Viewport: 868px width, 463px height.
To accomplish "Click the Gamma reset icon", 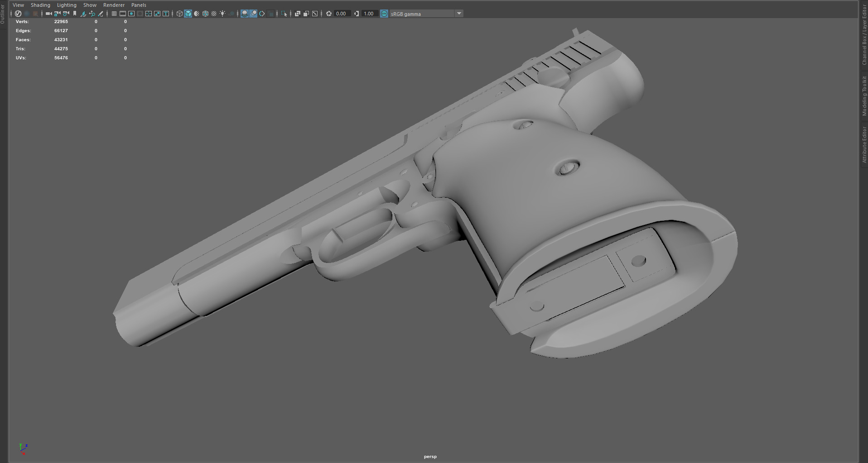I will (357, 14).
